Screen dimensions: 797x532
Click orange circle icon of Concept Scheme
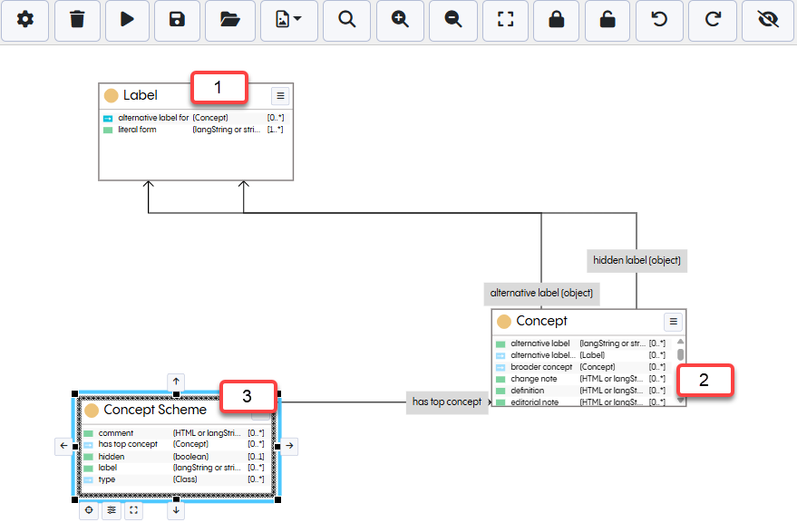click(x=92, y=411)
